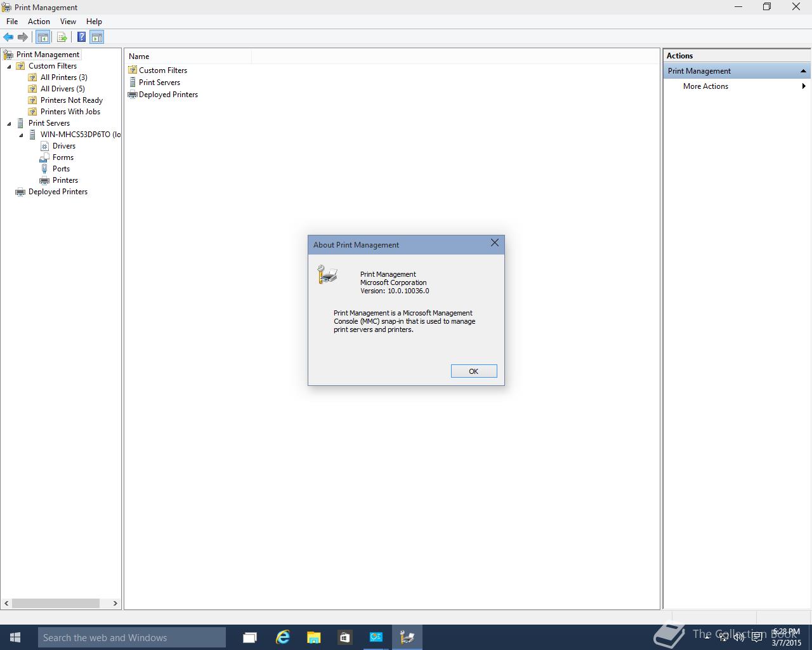The image size is (812, 650).
Task: Collapse Print Servers tree node arrow
Action: (x=9, y=123)
